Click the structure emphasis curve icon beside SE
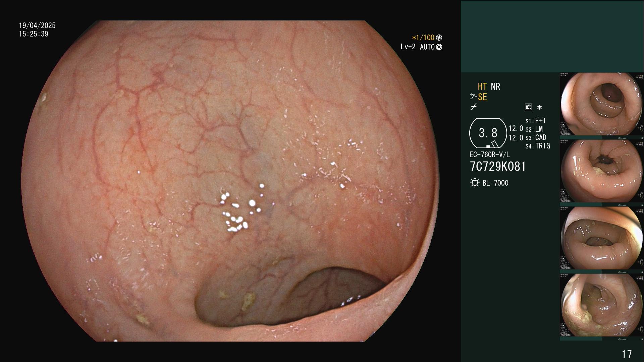 pyautogui.click(x=473, y=97)
